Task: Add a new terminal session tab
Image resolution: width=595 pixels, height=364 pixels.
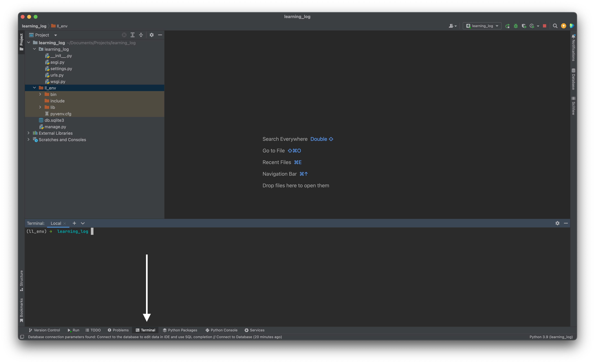Action: click(x=74, y=223)
